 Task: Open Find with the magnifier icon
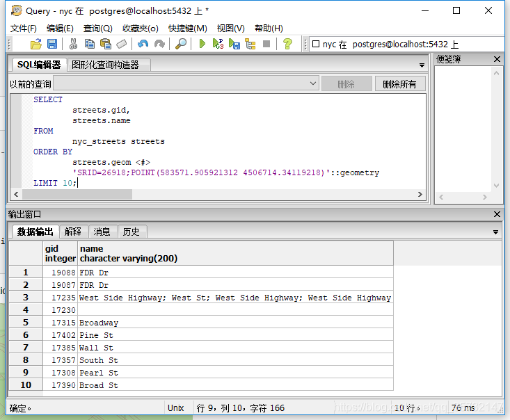pos(181,44)
